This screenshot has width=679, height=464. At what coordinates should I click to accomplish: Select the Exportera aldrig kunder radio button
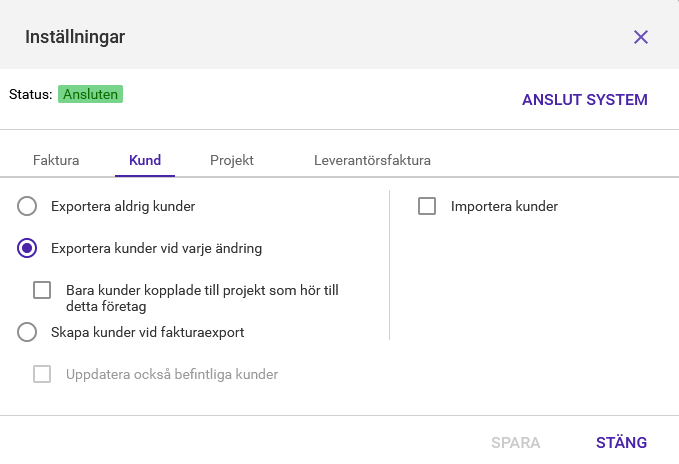[27, 206]
